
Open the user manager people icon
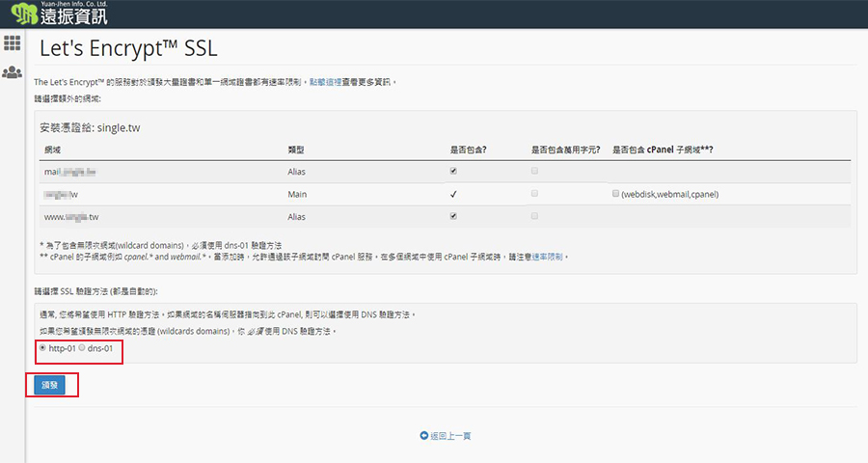[13, 72]
